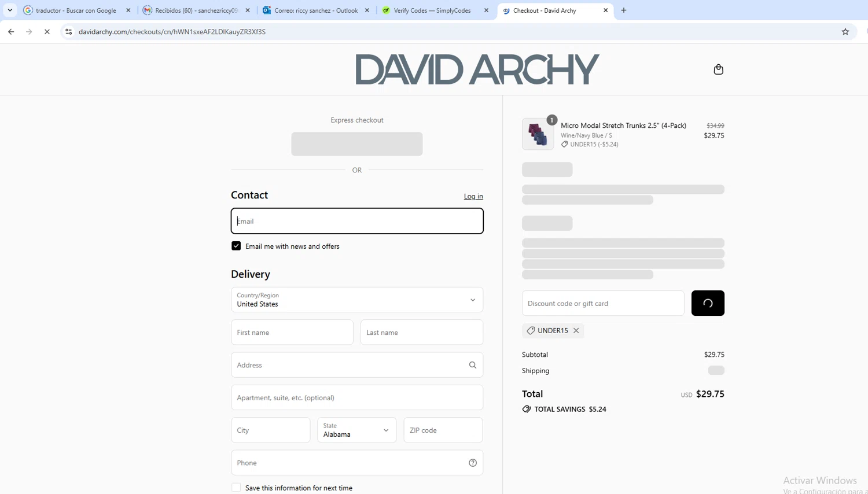The height and width of the screenshot is (494, 868).
Task: Switch to Correo riccy sanchez Outlook tab
Action: (316, 10)
